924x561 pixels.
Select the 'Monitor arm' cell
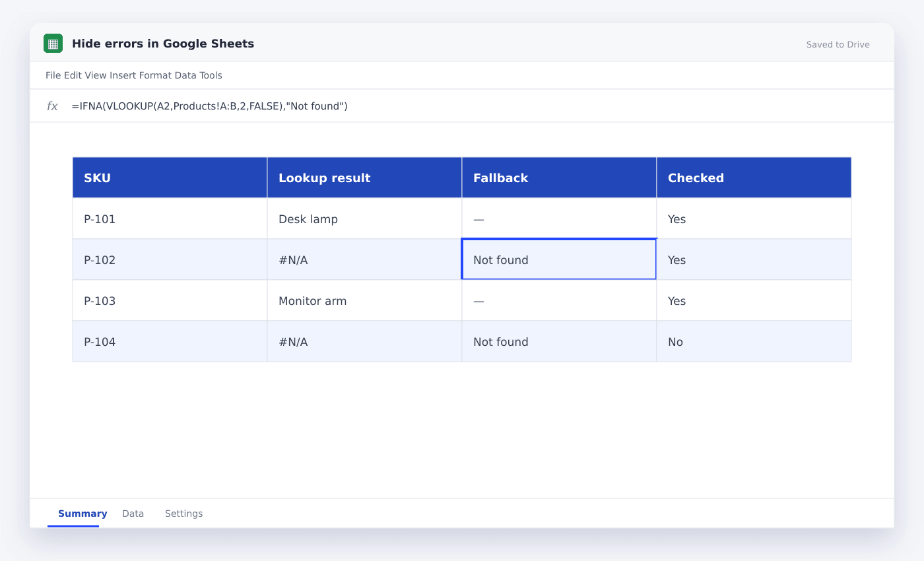[364, 300]
